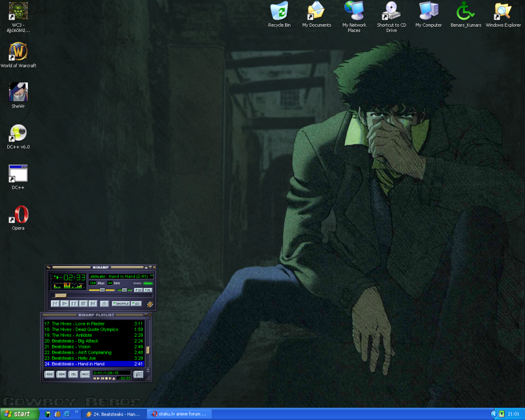
Task: Click playlist mini play button
Action: tap(98, 379)
